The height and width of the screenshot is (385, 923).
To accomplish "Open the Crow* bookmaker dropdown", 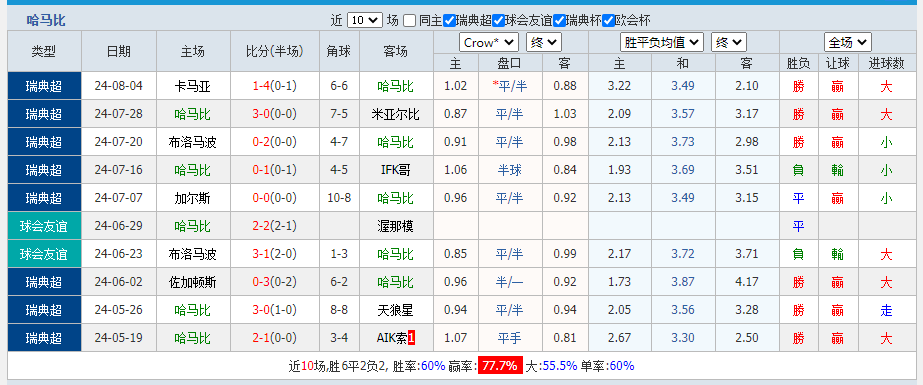I will (x=489, y=42).
